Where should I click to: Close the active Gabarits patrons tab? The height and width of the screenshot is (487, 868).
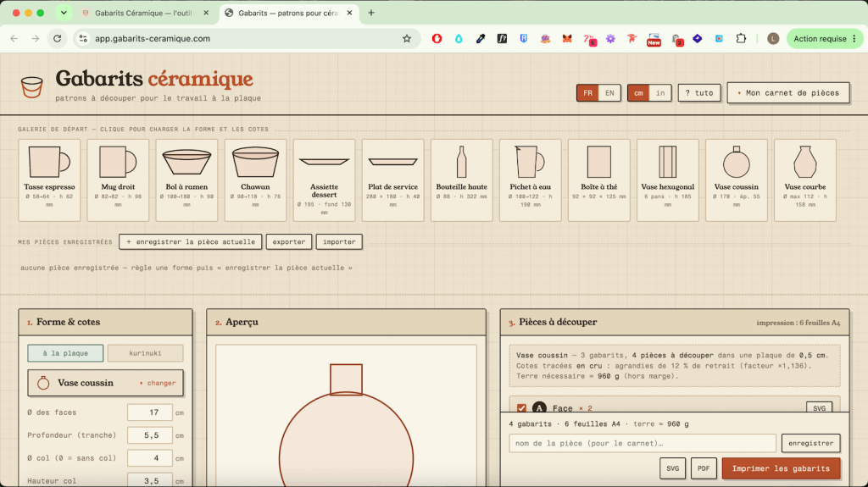click(349, 14)
